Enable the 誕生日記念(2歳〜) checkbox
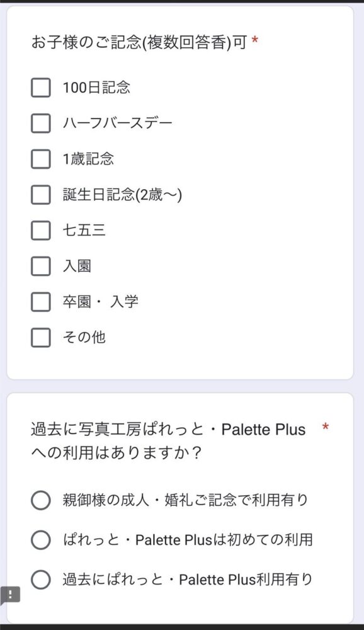 (x=40, y=195)
